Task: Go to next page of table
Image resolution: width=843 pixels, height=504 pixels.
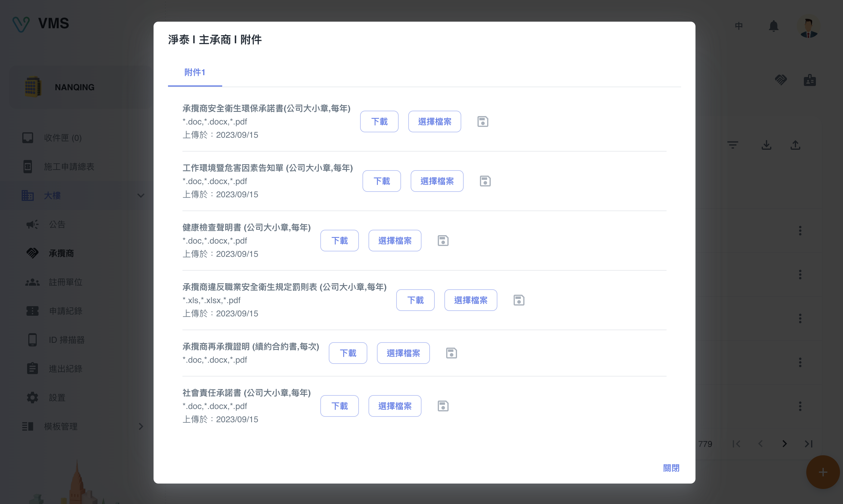Action: (785, 444)
